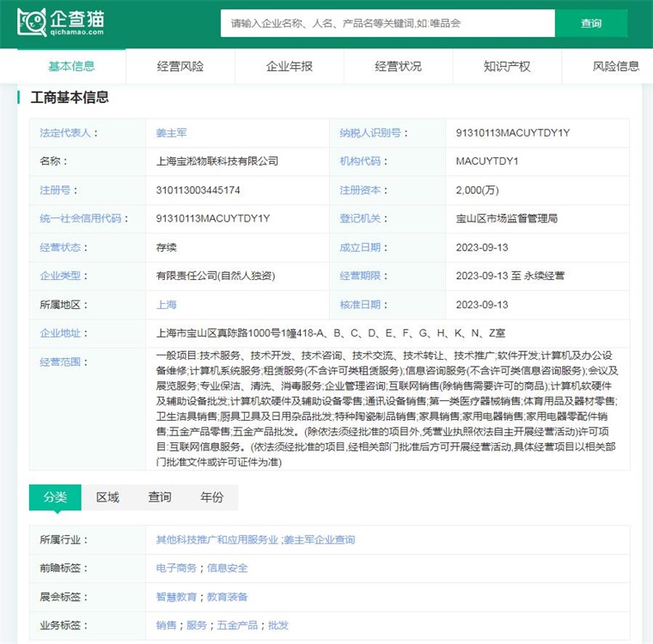This screenshot has width=653, height=644.
Task: Open the 企业年报 tab
Action: click(x=290, y=66)
